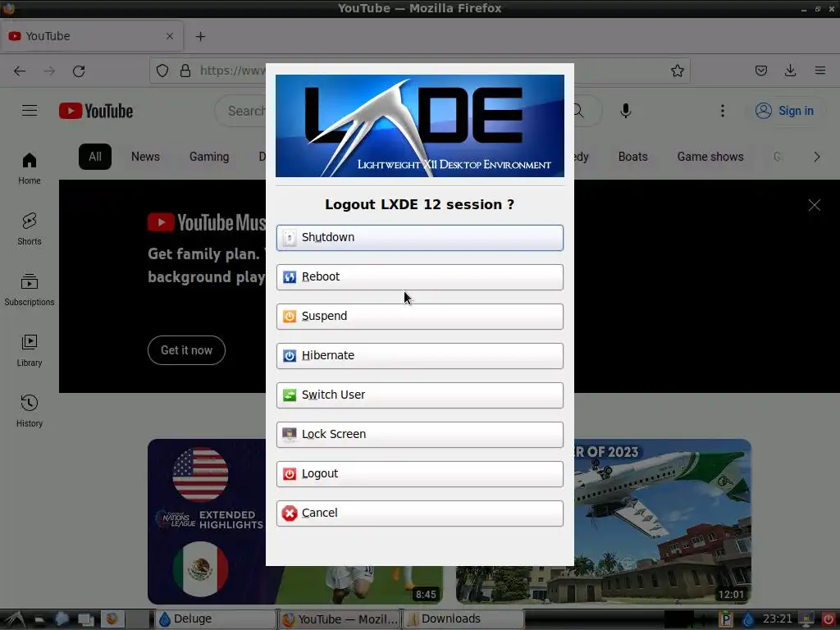Open Firefox application menu
This screenshot has width=840, height=630.
click(x=819, y=71)
